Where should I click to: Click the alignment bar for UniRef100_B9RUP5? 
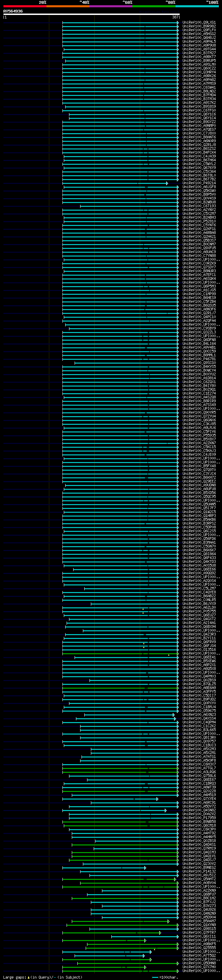tap(122, 60)
